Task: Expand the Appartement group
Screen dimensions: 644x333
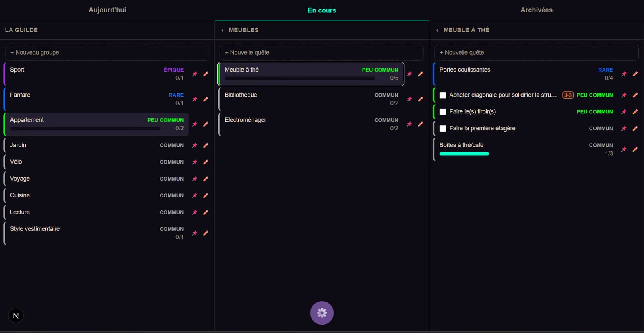Action: point(96,124)
